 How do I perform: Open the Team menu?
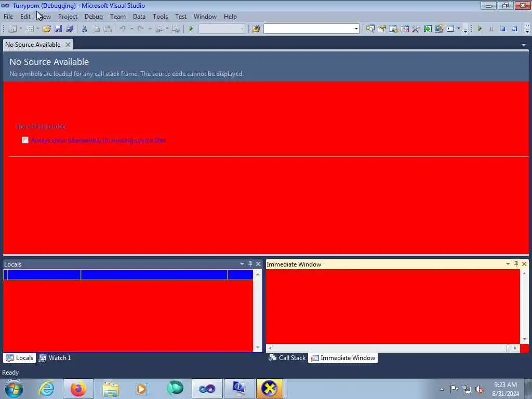tap(118, 16)
